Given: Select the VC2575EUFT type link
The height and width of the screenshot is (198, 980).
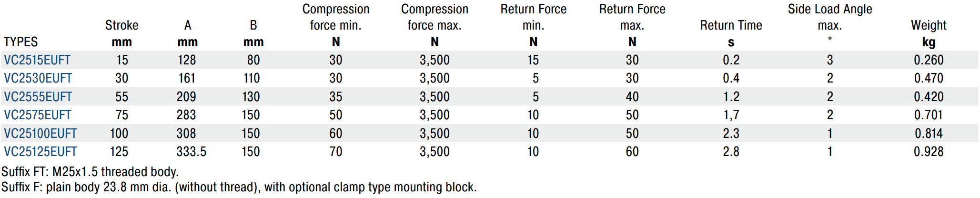Looking at the screenshot, I should tap(38, 115).
